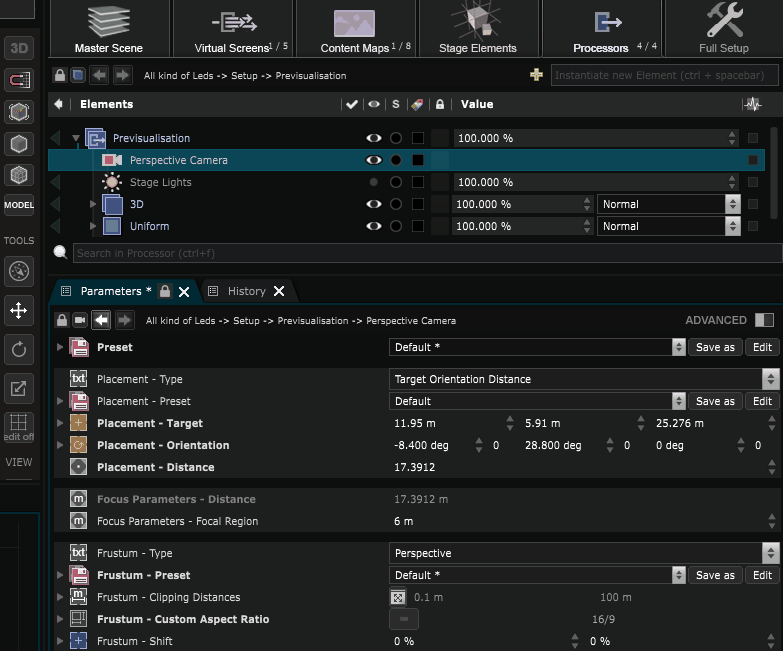The height and width of the screenshot is (651, 783).
Task: Click the paint bucket column header icon
Action: 417,104
